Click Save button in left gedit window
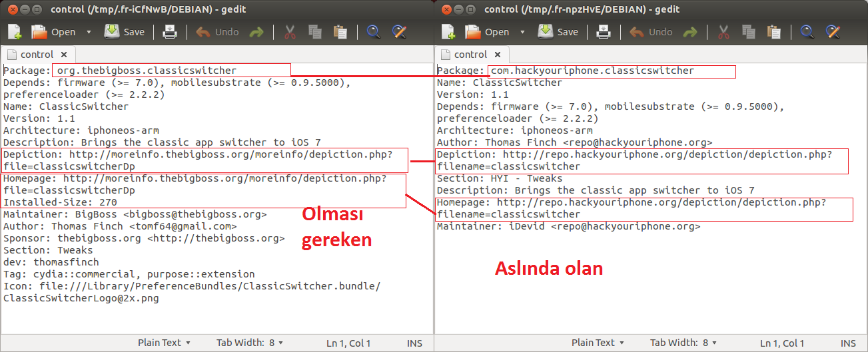868x352 pixels. pos(124,32)
